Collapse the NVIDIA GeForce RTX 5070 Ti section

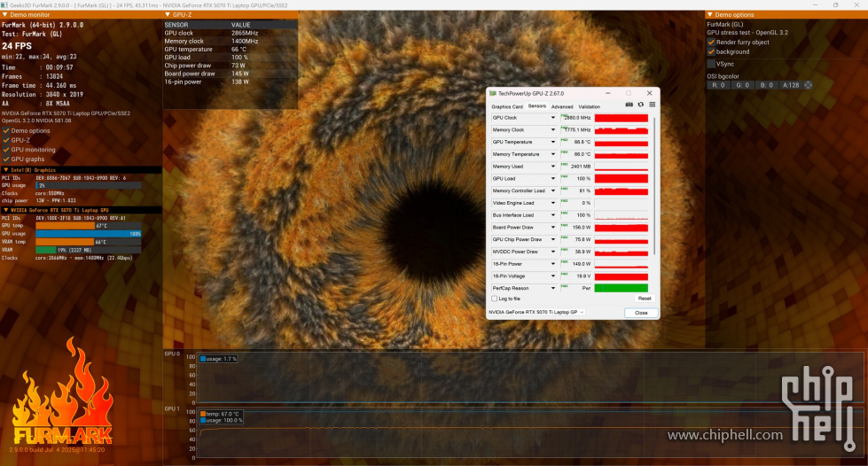[x=6, y=210]
